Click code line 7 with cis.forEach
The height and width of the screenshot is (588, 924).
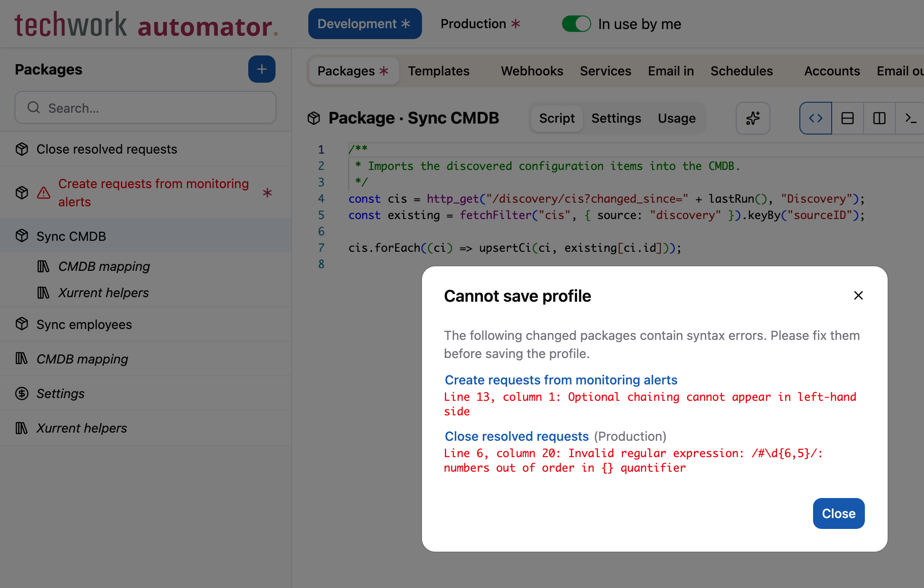pyautogui.click(x=515, y=248)
